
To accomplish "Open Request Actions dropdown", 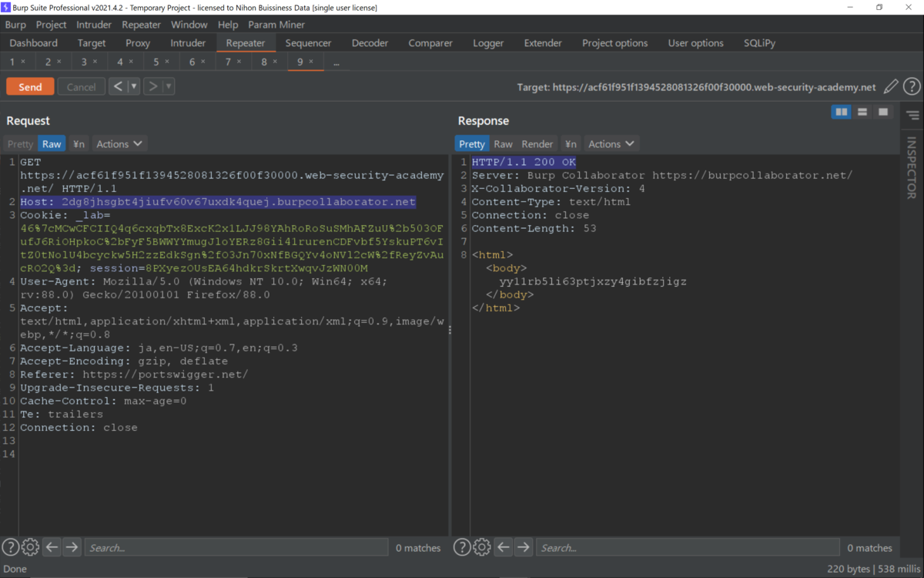I will click(119, 144).
